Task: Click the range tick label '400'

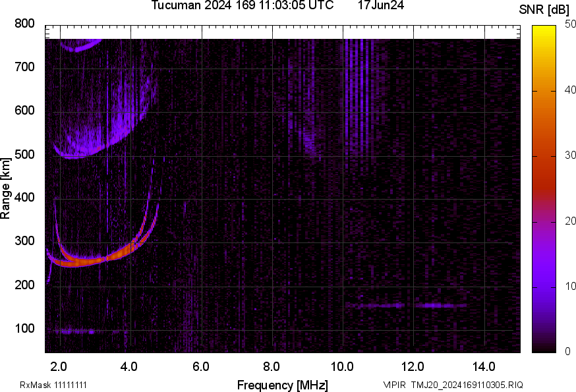Action: click(x=24, y=197)
